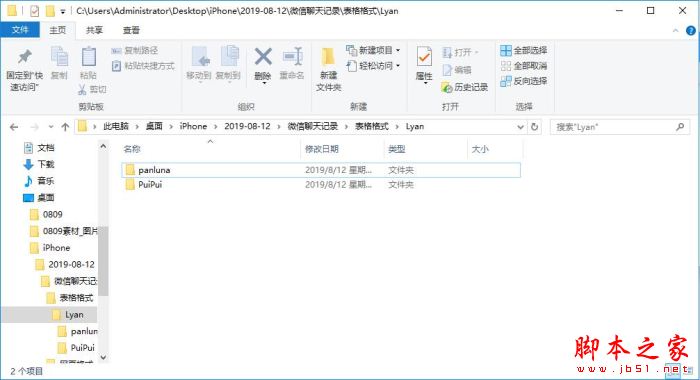Sort by Size (大小) column
Viewport: 700px width, 380px height.
(480, 149)
